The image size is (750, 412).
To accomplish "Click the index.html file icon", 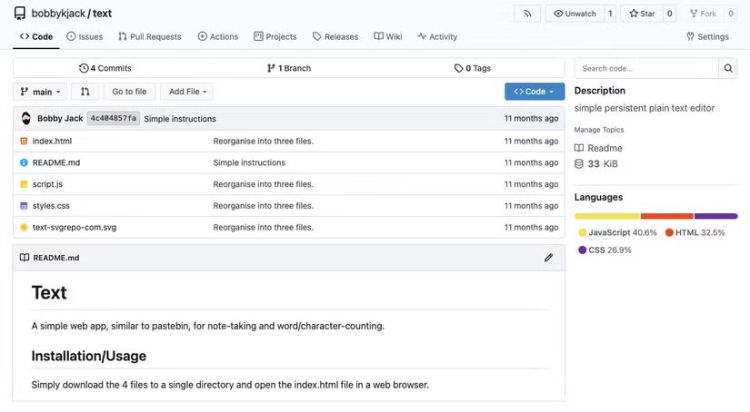I will click(x=24, y=141).
